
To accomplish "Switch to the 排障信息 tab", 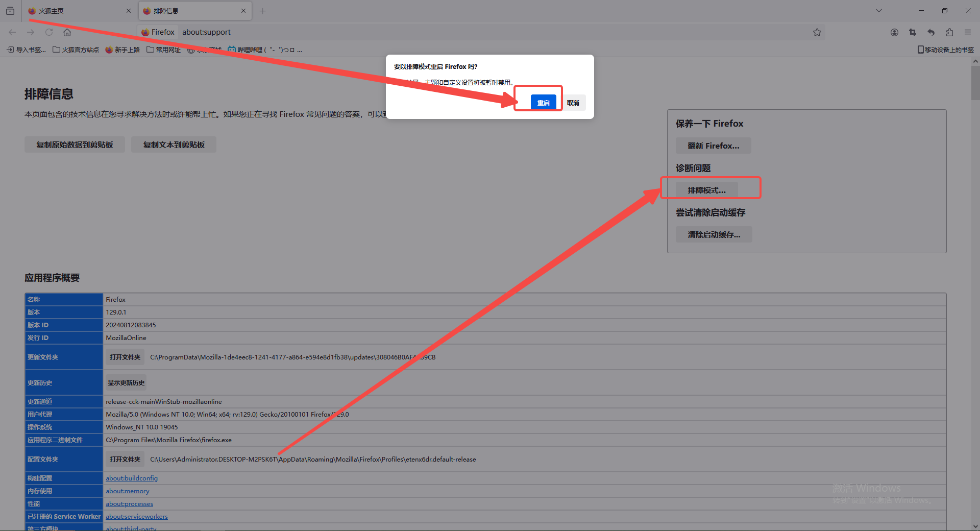I will (195, 11).
